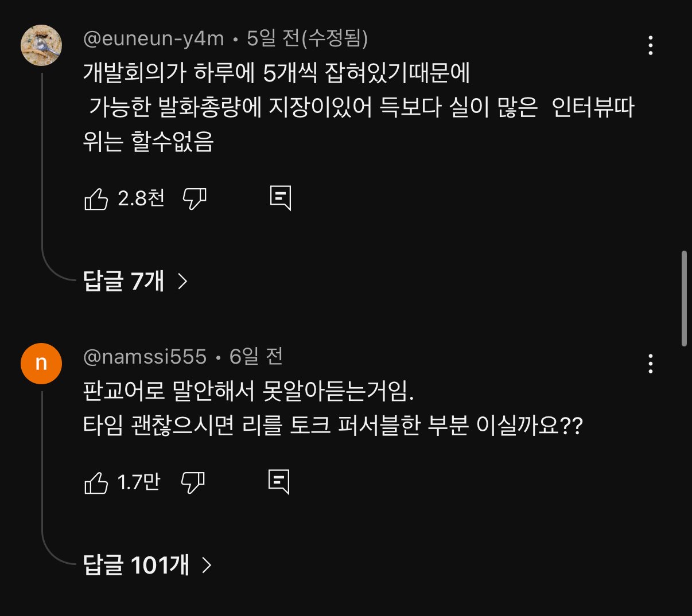Click the 6일 전 timestamp
692x616 pixels.
click(x=256, y=357)
